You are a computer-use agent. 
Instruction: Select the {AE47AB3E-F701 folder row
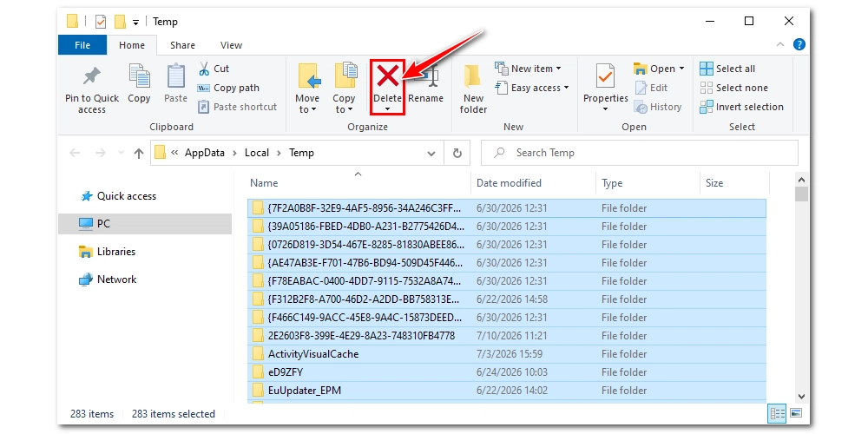(x=507, y=263)
